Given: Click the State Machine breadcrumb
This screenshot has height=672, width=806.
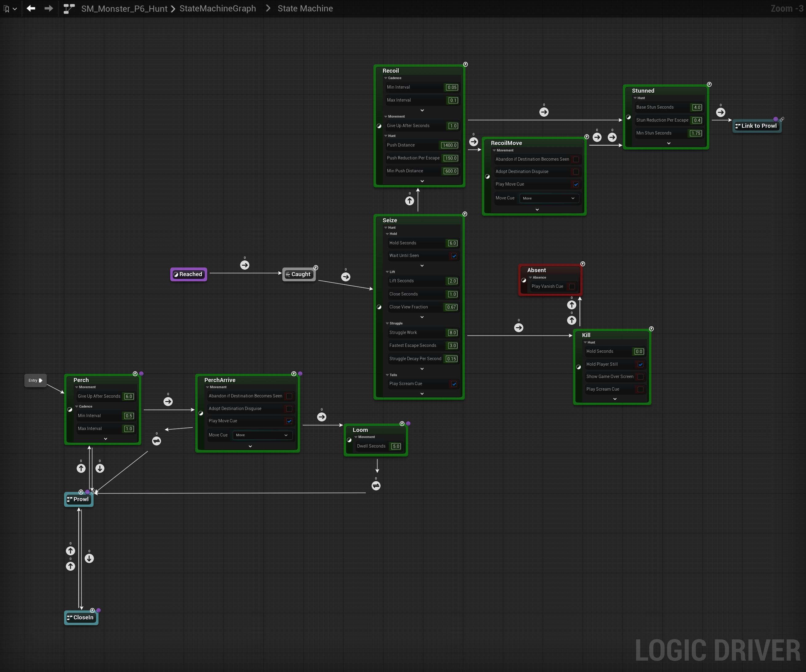Looking at the screenshot, I should [305, 8].
